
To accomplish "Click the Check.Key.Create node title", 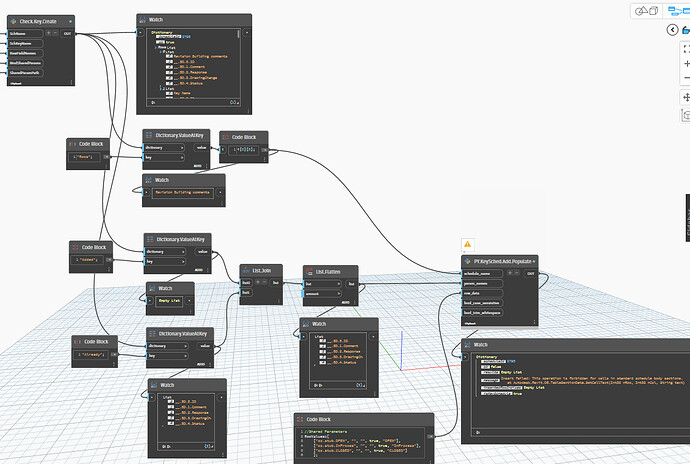I will coord(40,22).
